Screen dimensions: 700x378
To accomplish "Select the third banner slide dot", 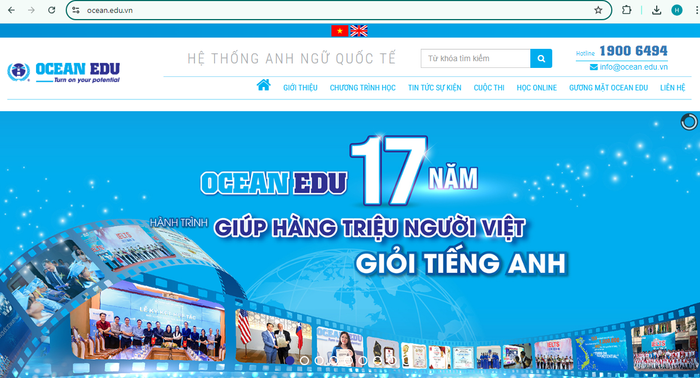I will [x=319, y=361].
